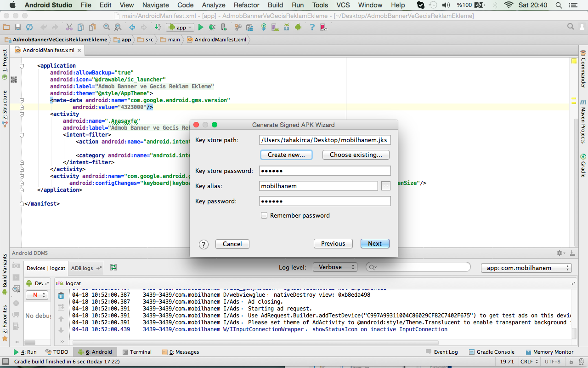Viewport: 588px width, 368px height.
Task: Switch to ADB logs tab
Action: click(85, 268)
